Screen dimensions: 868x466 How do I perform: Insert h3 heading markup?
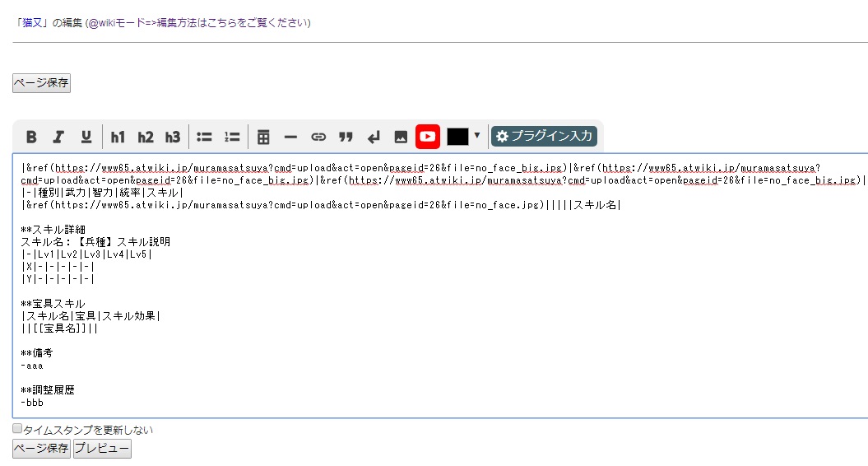(x=173, y=137)
